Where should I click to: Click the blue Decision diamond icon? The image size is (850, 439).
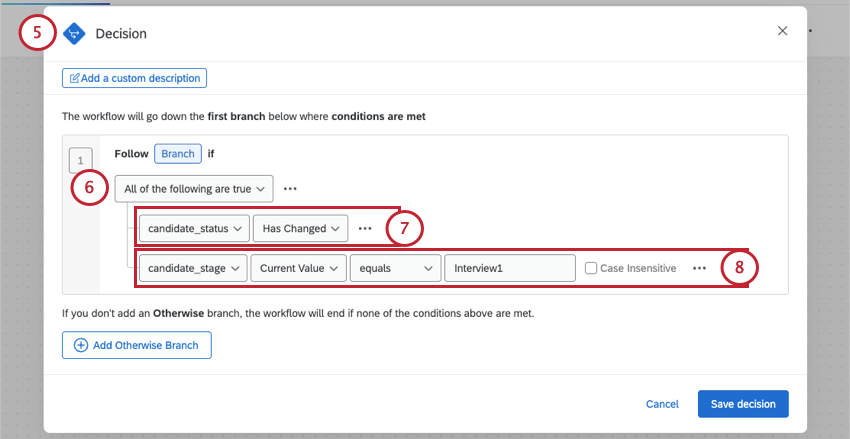pyautogui.click(x=74, y=33)
